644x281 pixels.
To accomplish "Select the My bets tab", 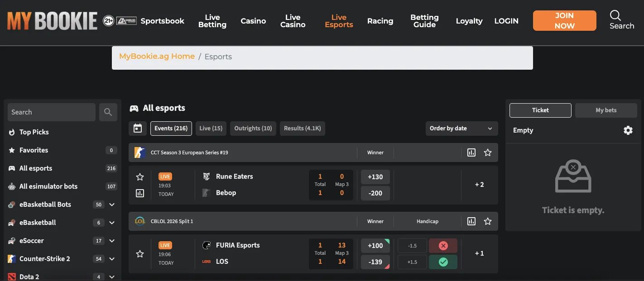I will coord(606,110).
